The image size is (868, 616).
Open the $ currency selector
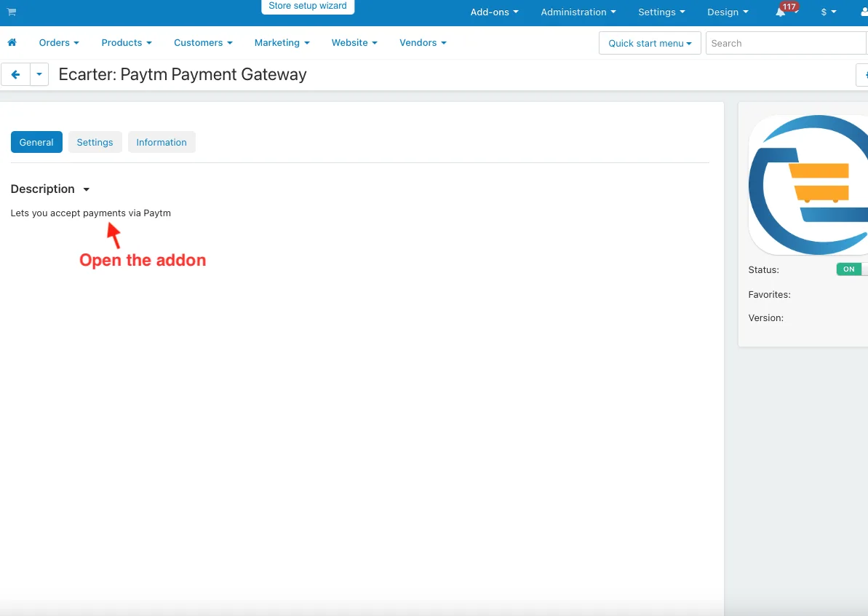828,12
